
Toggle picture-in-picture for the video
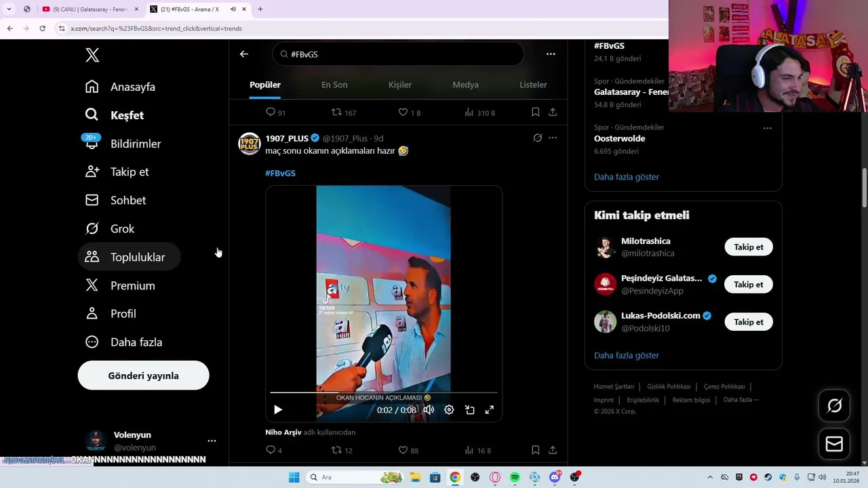[469, 410]
